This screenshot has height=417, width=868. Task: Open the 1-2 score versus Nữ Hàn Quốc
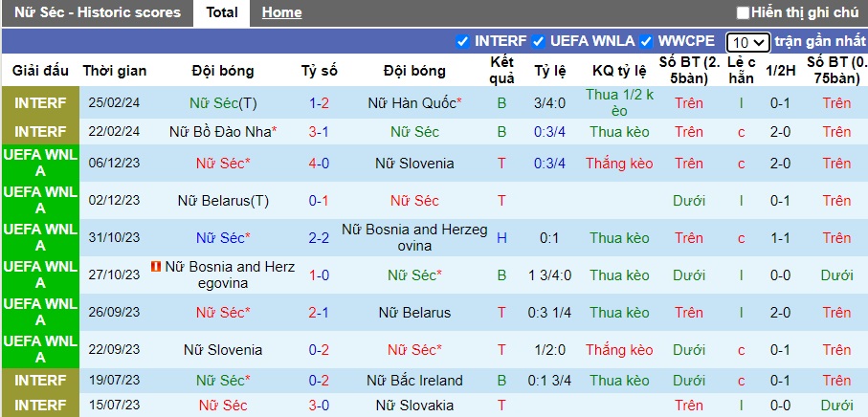click(320, 102)
